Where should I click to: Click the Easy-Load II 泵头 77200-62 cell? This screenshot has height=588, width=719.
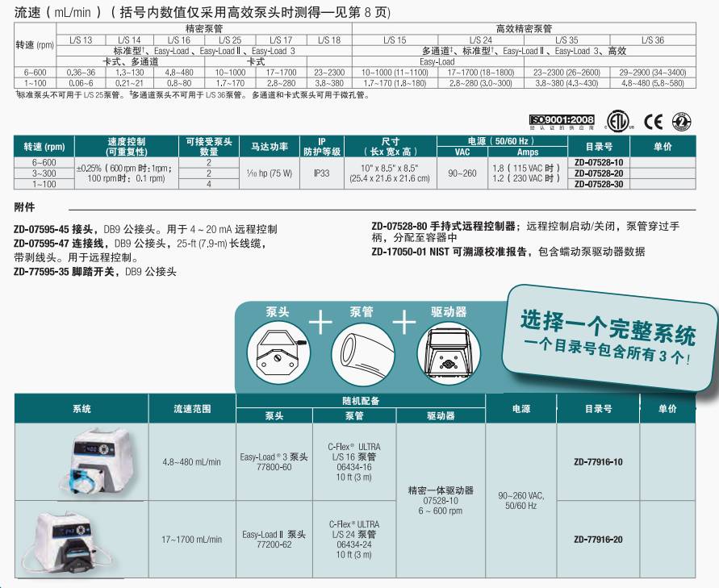(274, 540)
